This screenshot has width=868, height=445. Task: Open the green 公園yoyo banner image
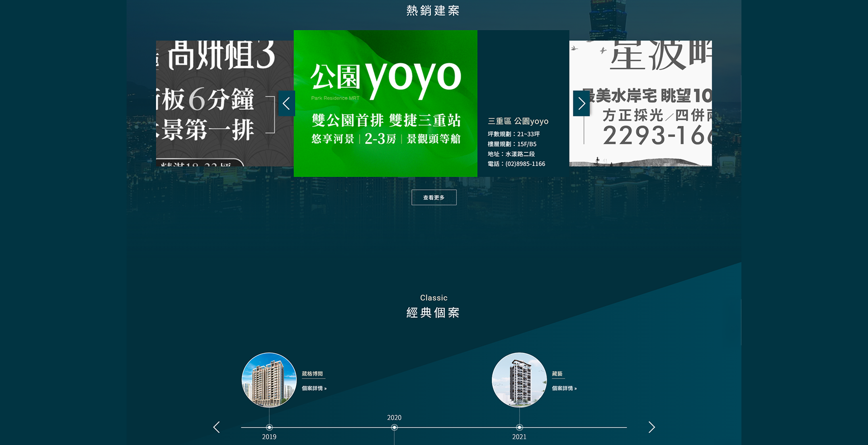click(x=385, y=103)
